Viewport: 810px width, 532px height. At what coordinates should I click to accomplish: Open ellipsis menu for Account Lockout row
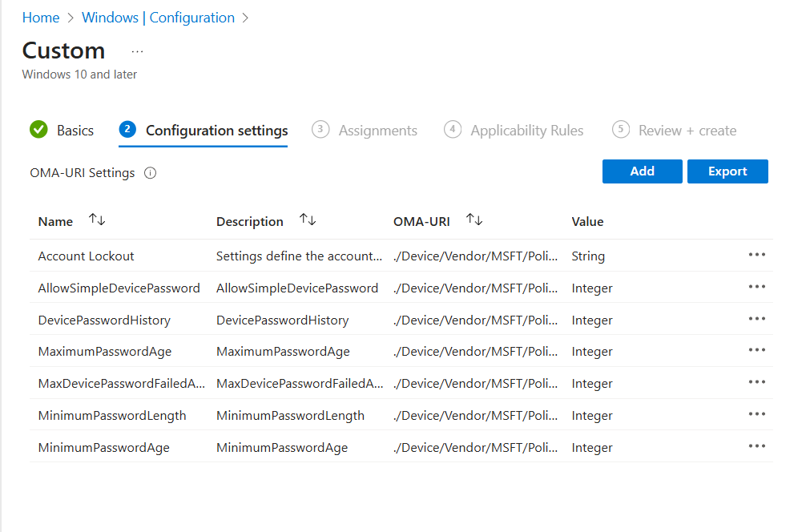pyautogui.click(x=756, y=255)
